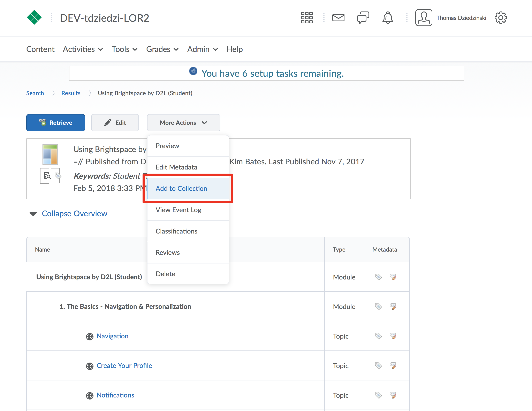The image size is (532, 411).
Task: Edit metadata icon for Create Your Profile row
Action: (x=393, y=365)
